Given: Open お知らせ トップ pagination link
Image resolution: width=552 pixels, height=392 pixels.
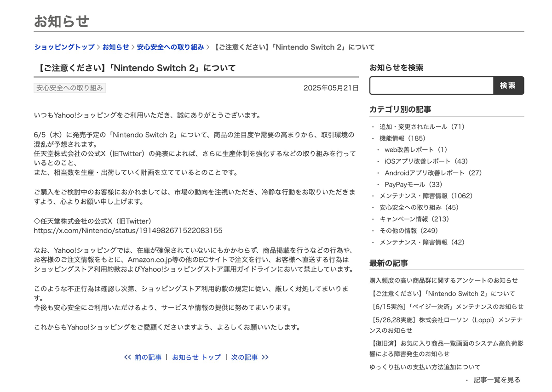Looking at the screenshot, I should pos(196,357).
